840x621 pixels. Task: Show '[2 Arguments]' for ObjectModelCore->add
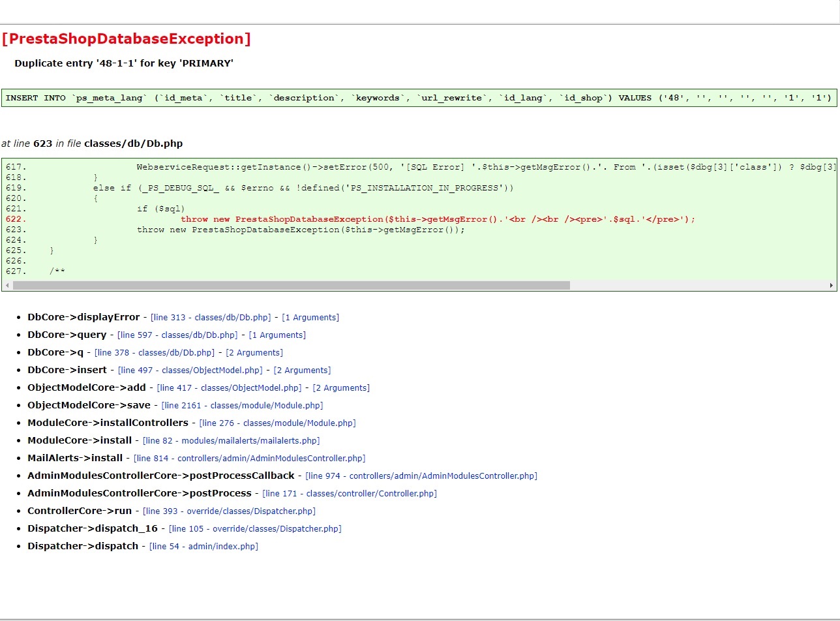[x=341, y=388]
